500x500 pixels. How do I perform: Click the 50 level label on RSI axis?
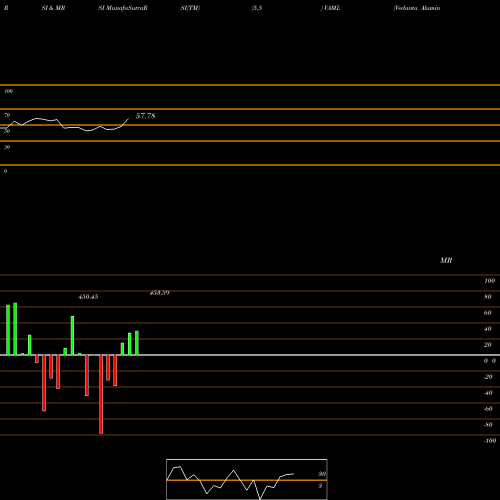click(7, 131)
